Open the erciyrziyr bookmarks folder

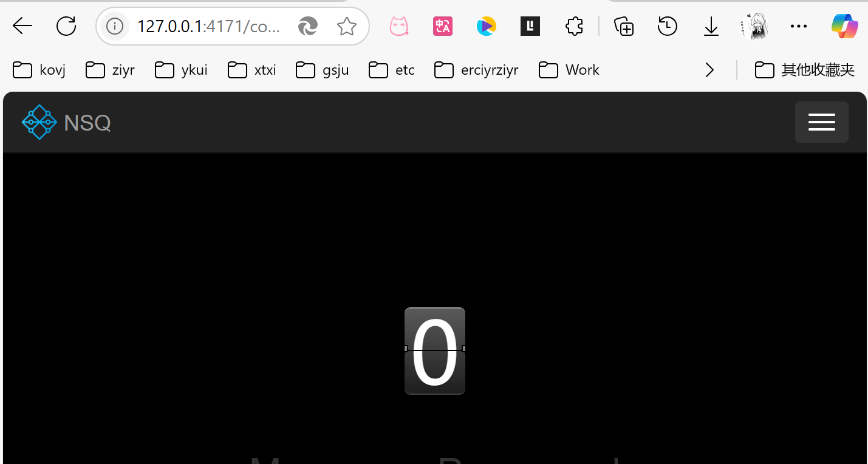[477, 70]
